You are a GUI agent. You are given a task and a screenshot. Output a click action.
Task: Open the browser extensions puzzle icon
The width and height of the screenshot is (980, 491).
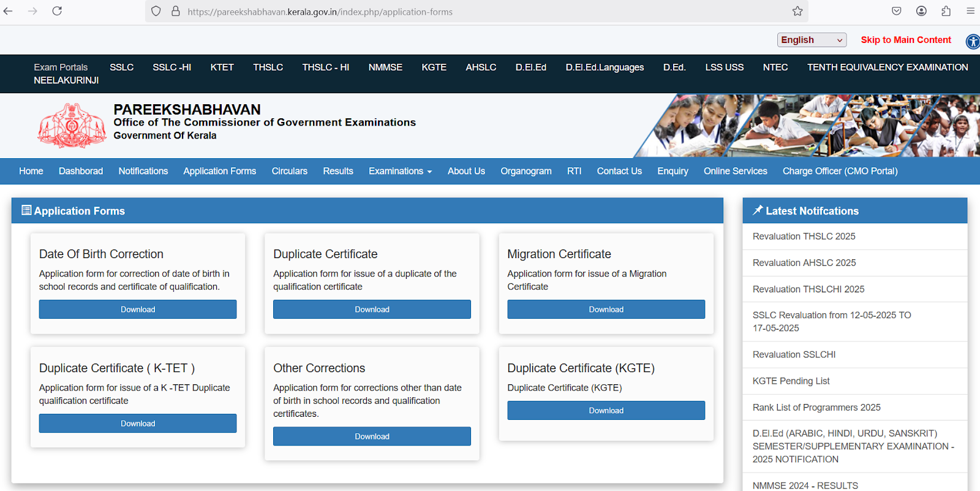pyautogui.click(x=946, y=11)
